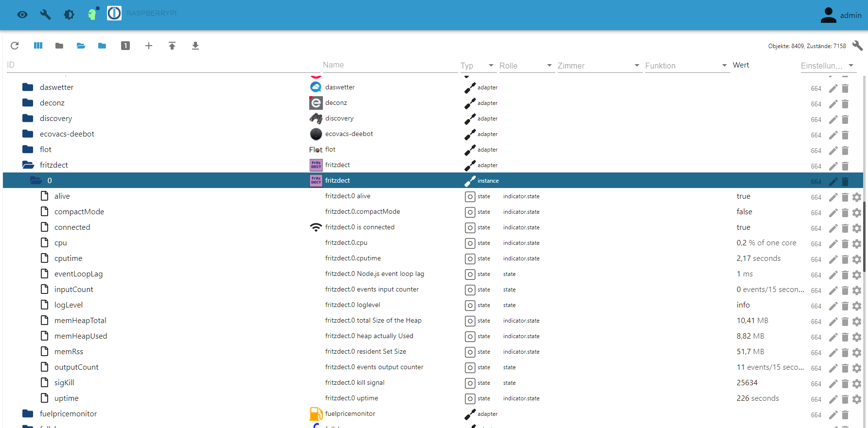Expand the discovery folder
The image size is (868, 428).
(x=28, y=119)
